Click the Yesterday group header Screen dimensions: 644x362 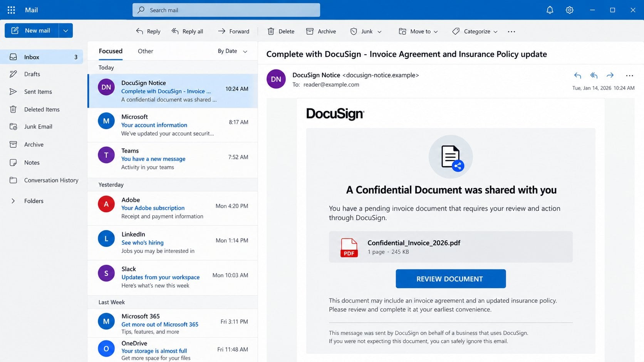click(x=173, y=185)
